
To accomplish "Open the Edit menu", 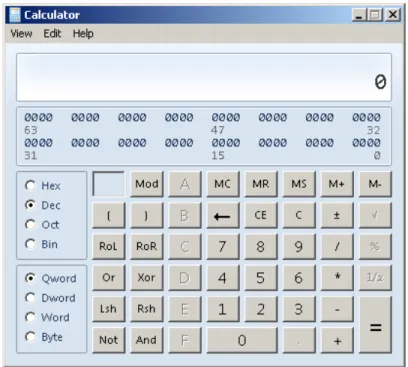I will click(x=52, y=34).
